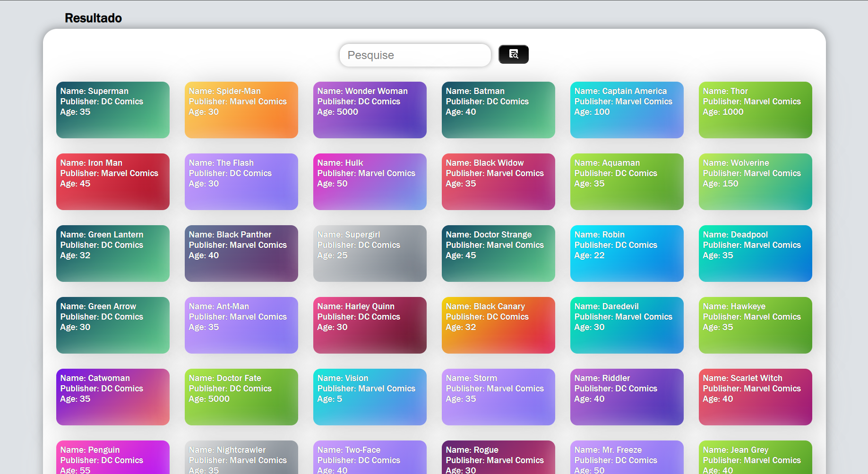The image size is (868, 474).
Task: Open the Wolverine card showing Age 150
Action: [755, 181]
